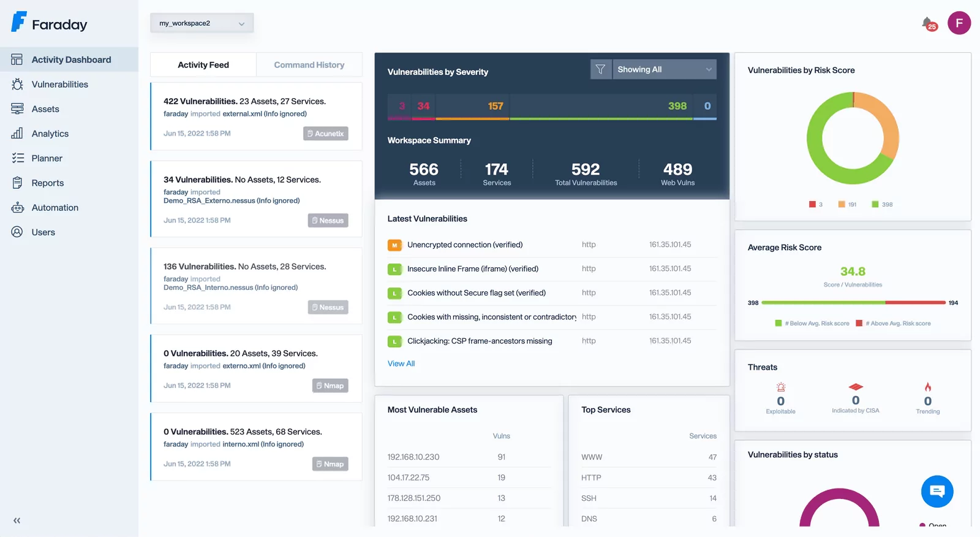
Task: Collapse the sidebar with double chevron
Action: click(x=17, y=520)
